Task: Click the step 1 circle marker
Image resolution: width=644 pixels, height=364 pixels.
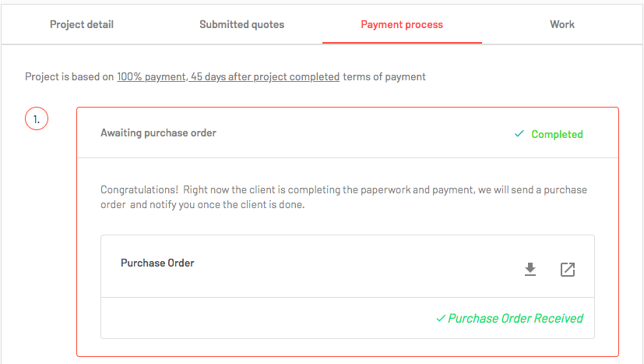Action: tap(37, 119)
